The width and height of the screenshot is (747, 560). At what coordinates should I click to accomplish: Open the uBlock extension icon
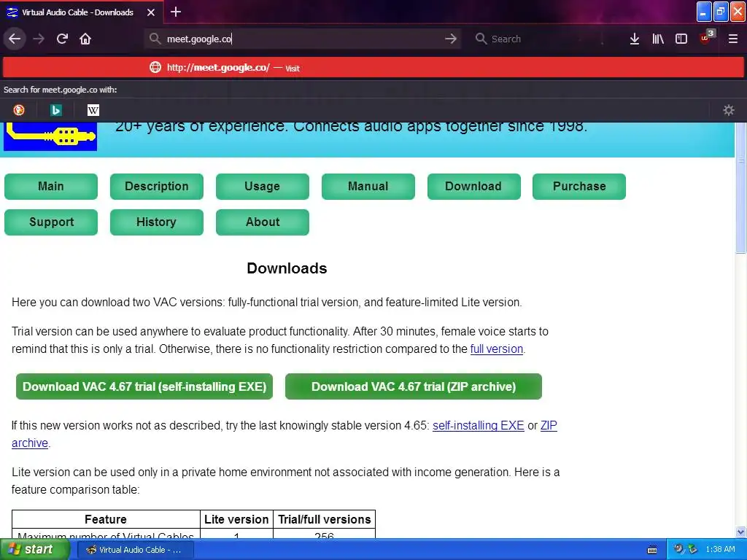(x=706, y=38)
